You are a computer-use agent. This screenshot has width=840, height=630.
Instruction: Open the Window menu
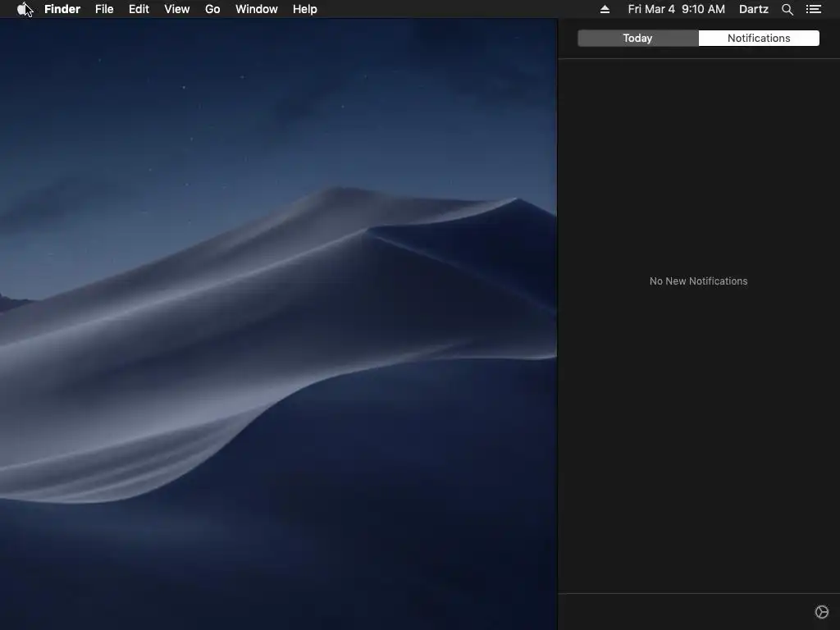click(257, 9)
